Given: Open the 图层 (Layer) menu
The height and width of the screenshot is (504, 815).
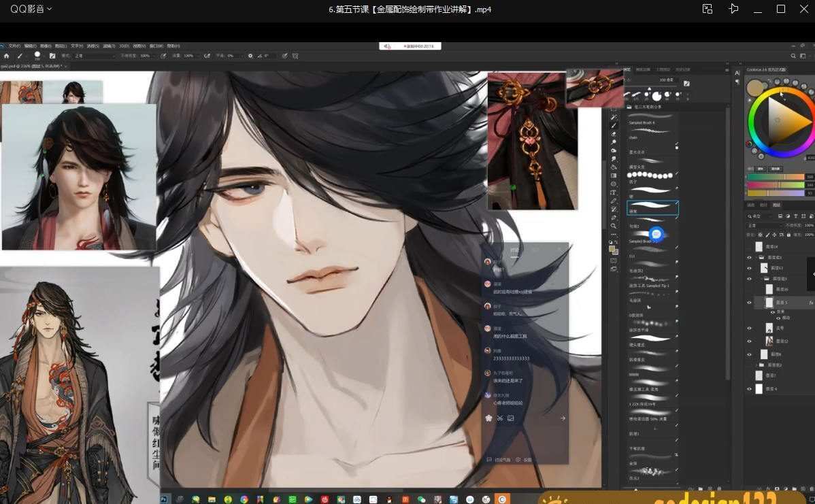Looking at the screenshot, I should [61, 46].
